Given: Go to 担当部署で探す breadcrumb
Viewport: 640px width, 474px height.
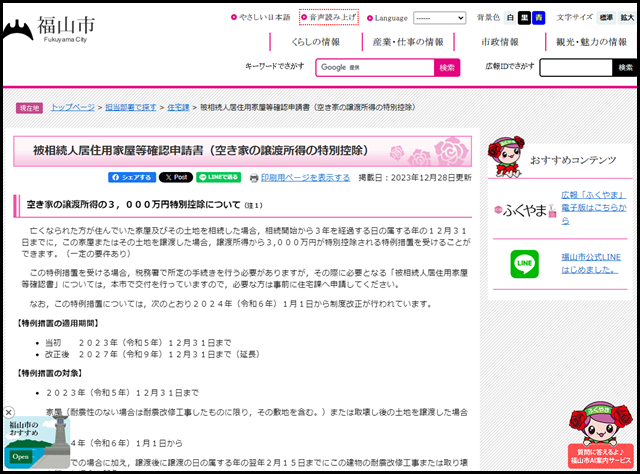Looking at the screenshot, I should click(x=131, y=107).
